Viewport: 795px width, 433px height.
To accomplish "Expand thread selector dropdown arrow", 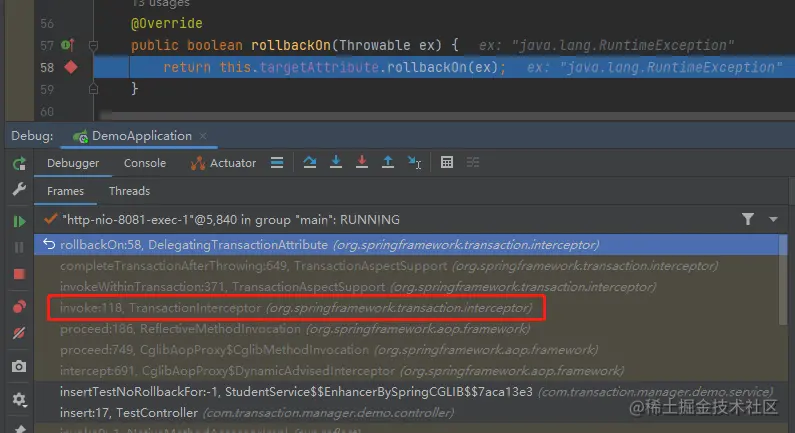I will coord(773,220).
